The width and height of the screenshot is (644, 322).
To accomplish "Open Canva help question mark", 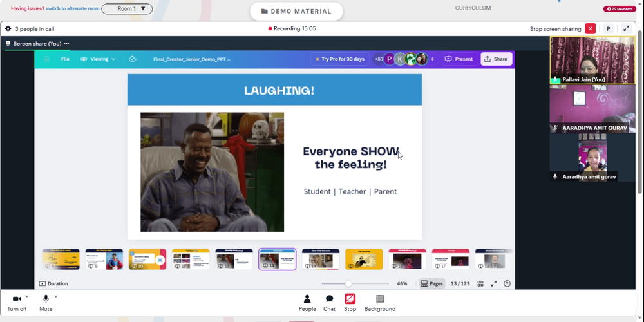I will pos(507,283).
